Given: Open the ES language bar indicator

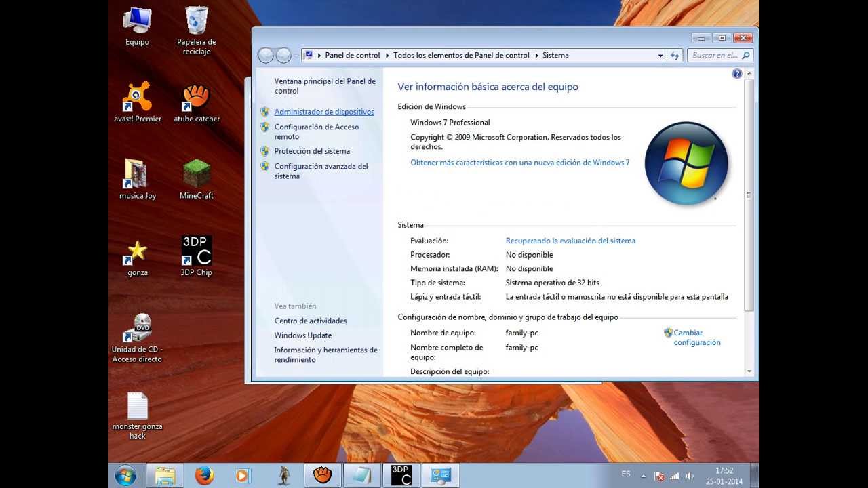Looking at the screenshot, I should [x=626, y=474].
